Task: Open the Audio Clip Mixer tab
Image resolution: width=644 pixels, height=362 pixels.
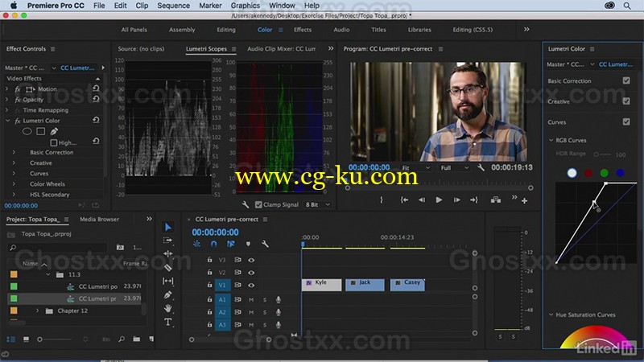Action: pos(281,48)
